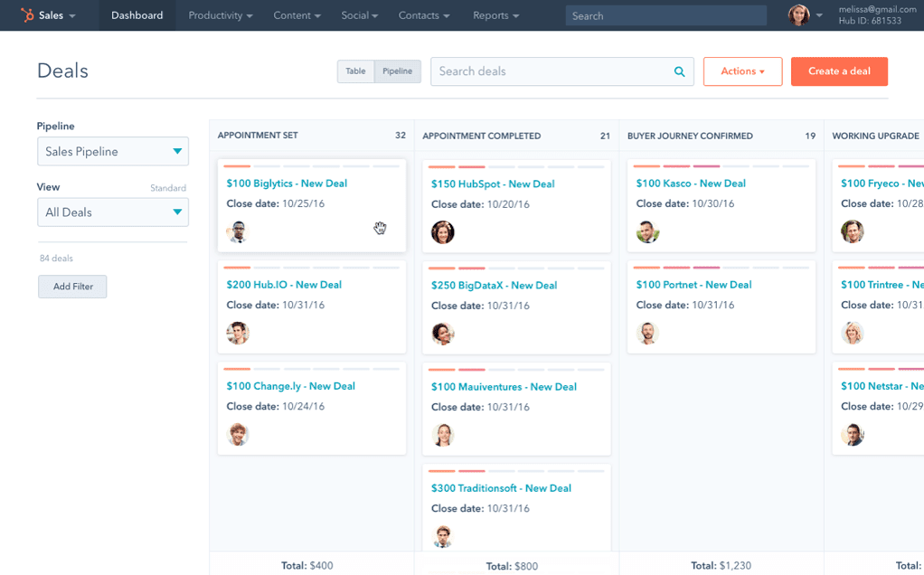The image size is (924, 575).
Task: Click the HubSpot sprocket logo
Action: point(27,15)
